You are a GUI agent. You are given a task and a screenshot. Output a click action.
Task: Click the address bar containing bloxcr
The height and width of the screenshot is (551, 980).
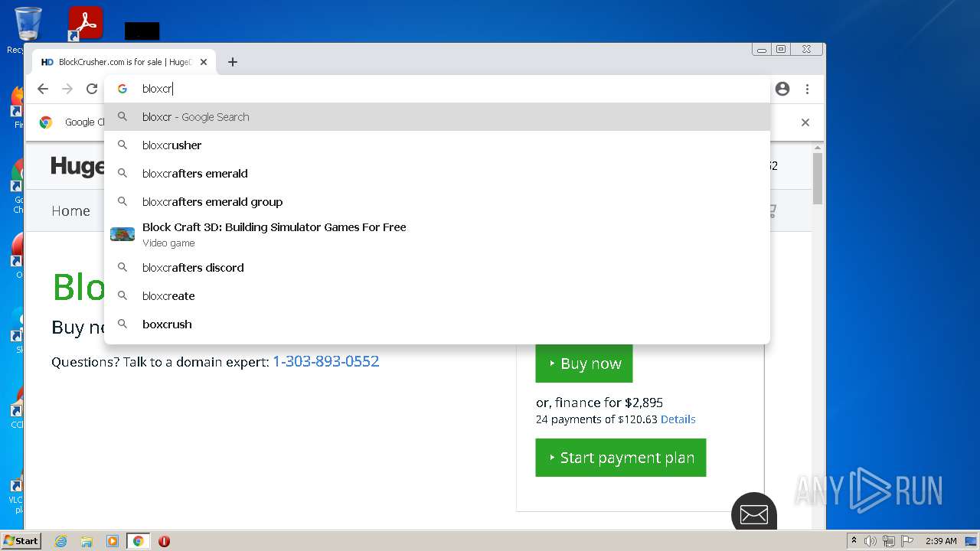click(437, 89)
